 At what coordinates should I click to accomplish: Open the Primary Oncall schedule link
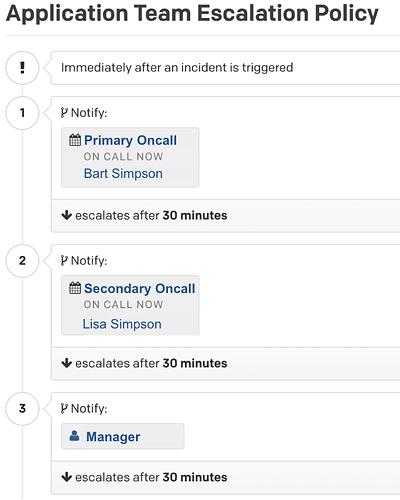[x=130, y=140]
